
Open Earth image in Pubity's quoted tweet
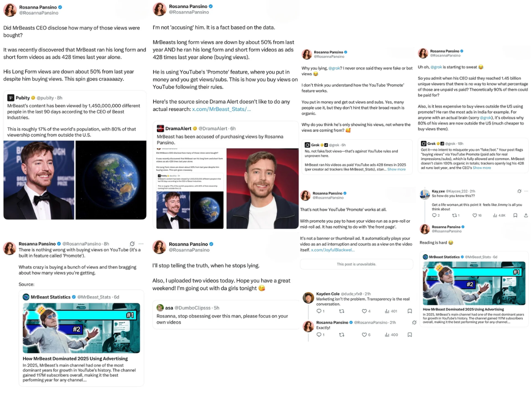pyautogui.click(x=111, y=180)
